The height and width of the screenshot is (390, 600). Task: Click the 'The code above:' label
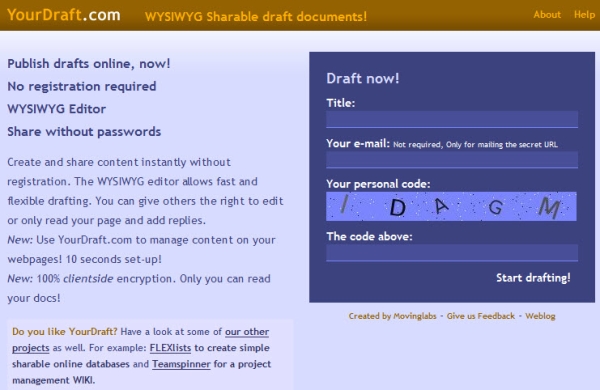[x=369, y=237]
